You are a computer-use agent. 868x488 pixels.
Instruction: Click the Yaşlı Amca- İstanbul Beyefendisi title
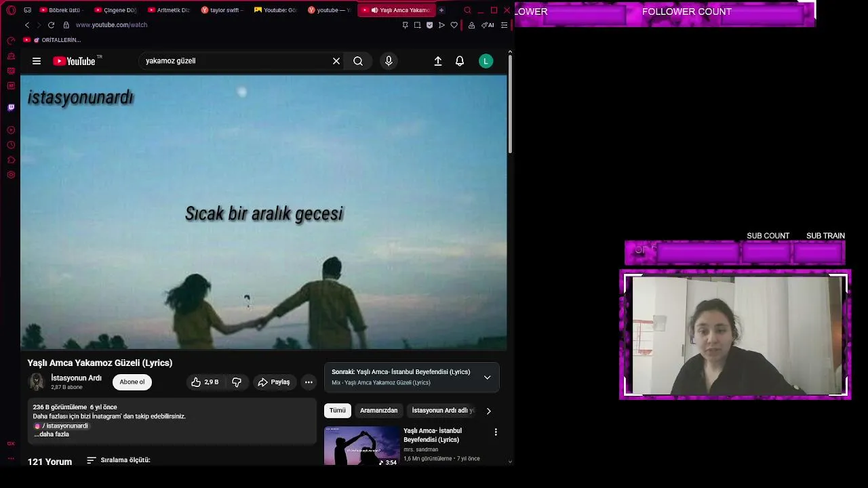point(433,435)
